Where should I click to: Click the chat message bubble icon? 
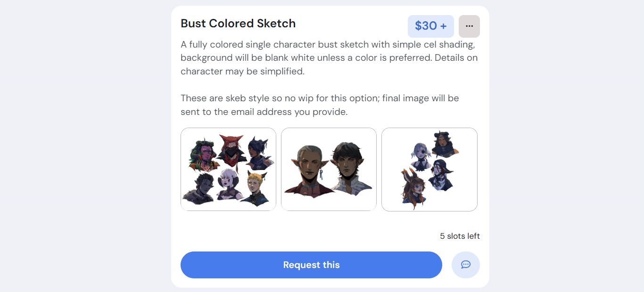click(x=466, y=265)
